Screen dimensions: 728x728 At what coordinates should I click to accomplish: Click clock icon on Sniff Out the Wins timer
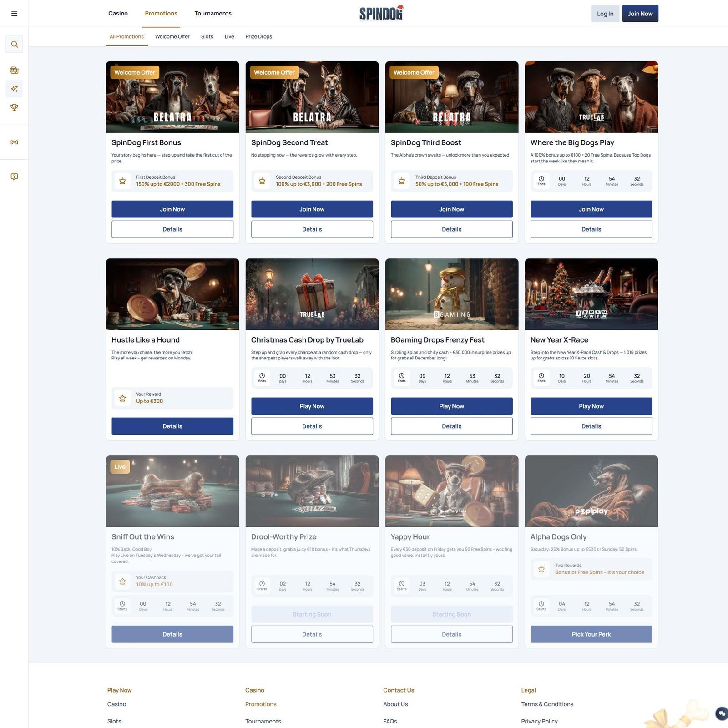tap(122, 604)
